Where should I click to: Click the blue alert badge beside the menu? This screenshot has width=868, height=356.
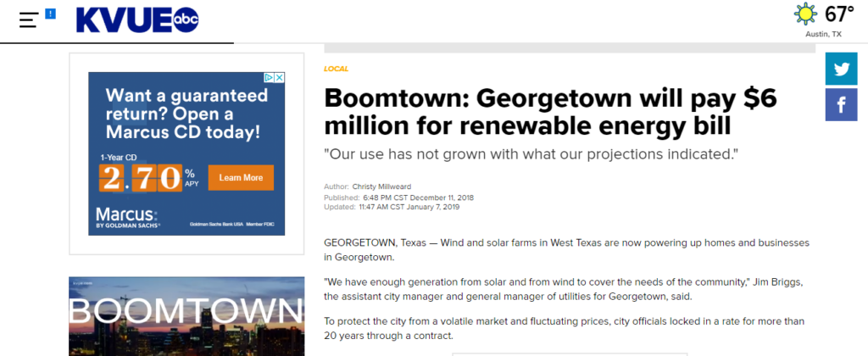pos(50,14)
